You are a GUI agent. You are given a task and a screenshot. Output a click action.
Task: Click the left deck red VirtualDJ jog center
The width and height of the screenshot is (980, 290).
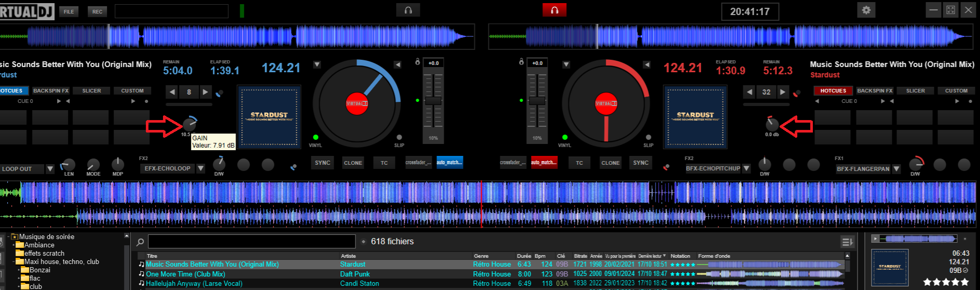357,103
